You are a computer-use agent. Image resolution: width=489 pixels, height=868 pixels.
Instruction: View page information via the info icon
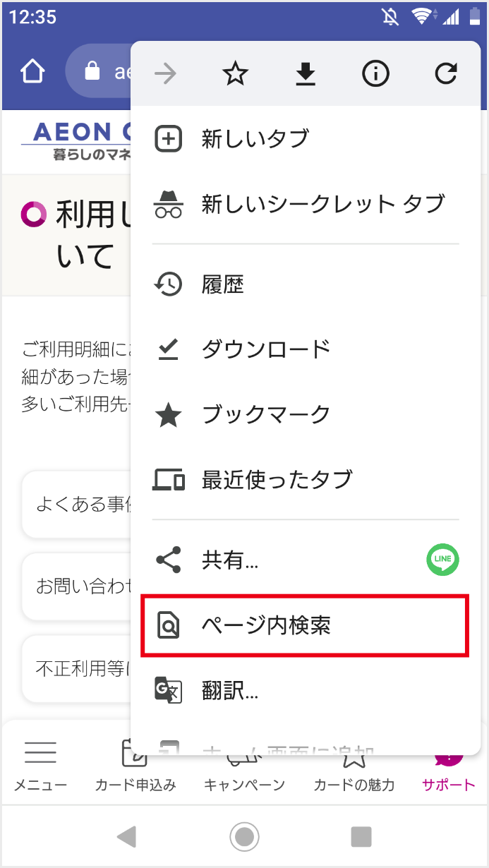click(375, 73)
